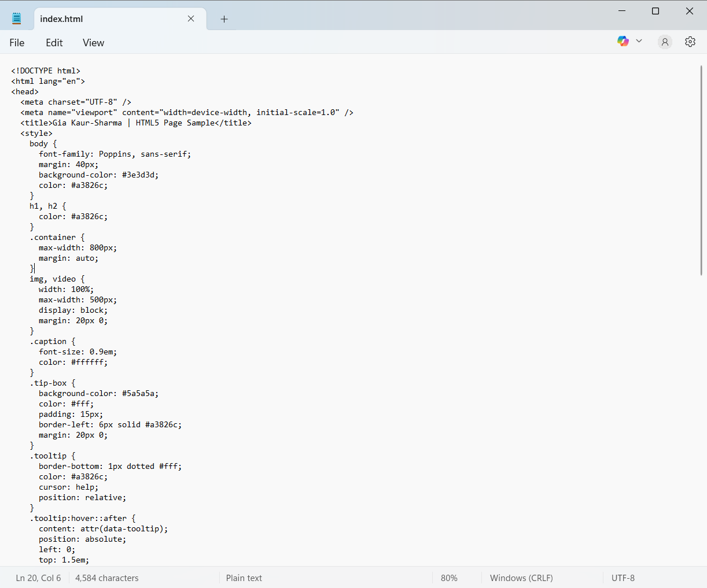Click the 80% zoom level indicator
Viewport: 707px width, 588px height.
coord(449,578)
